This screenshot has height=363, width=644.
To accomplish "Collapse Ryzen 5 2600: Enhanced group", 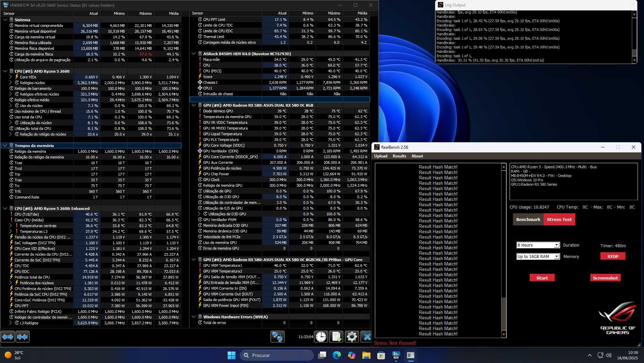I will (x=5, y=209).
